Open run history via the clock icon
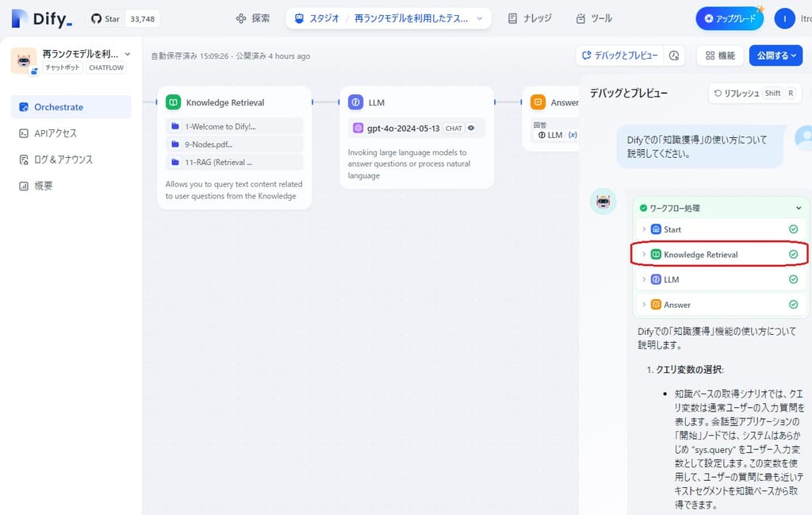 tap(674, 56)
